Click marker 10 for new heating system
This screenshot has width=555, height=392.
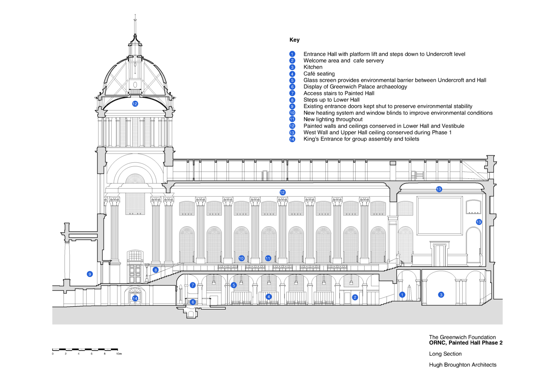click(x=241, y=258)
